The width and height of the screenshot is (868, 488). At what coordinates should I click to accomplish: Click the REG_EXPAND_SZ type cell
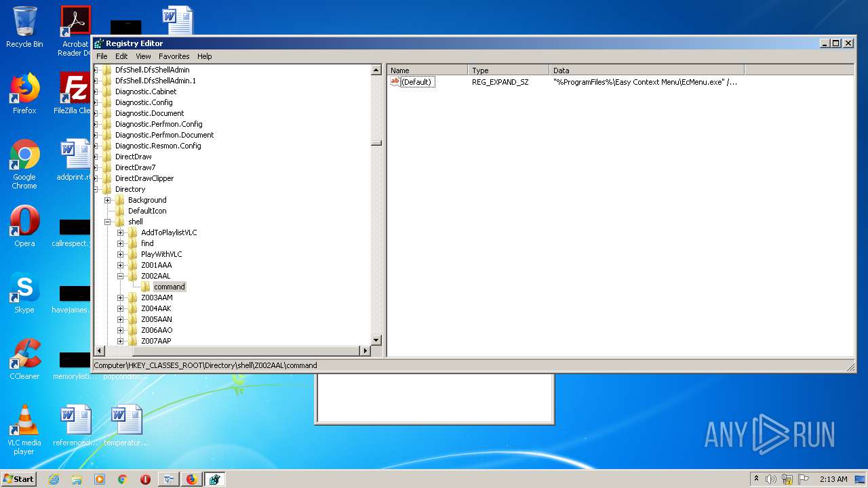pos(500,82)
